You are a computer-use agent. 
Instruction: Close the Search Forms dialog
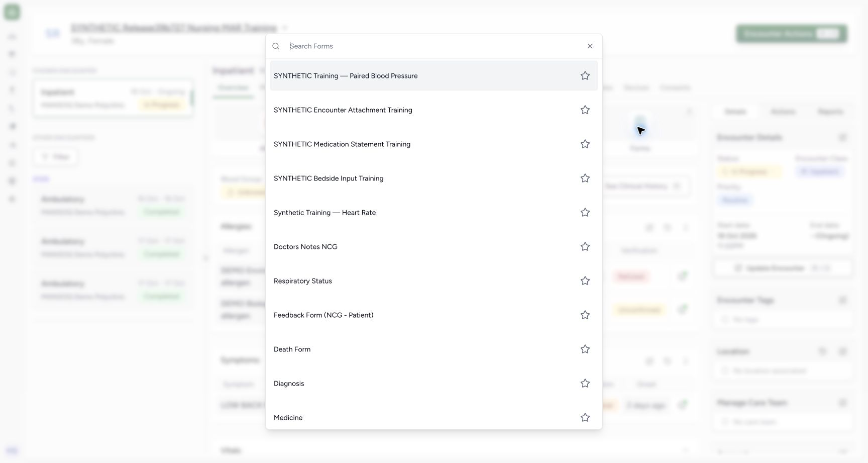tap(590, 46)
